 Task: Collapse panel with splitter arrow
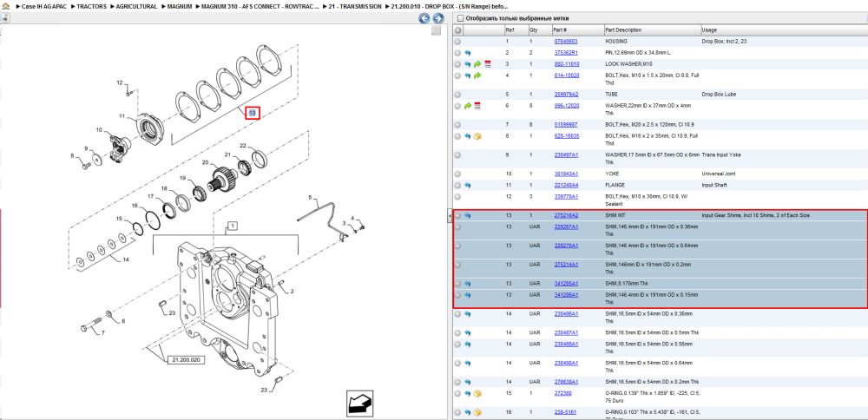click(450, 215)
